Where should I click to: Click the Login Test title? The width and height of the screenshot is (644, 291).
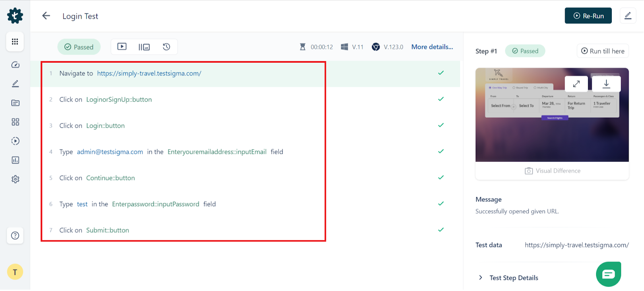click(80, 16)
